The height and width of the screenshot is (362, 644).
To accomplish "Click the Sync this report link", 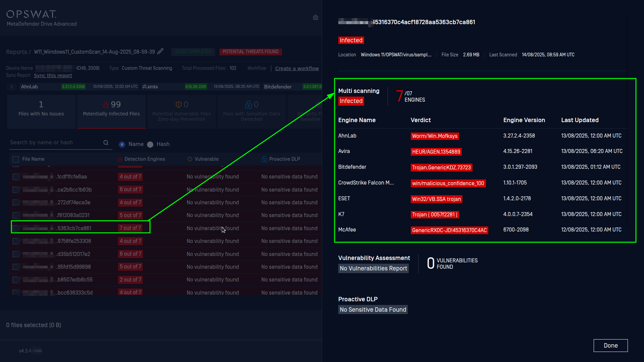I will pyautogui.click(x=53, y=75).
